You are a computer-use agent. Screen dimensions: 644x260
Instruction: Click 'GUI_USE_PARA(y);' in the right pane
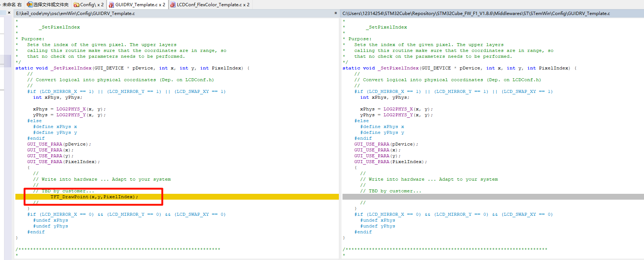point(377,156)
